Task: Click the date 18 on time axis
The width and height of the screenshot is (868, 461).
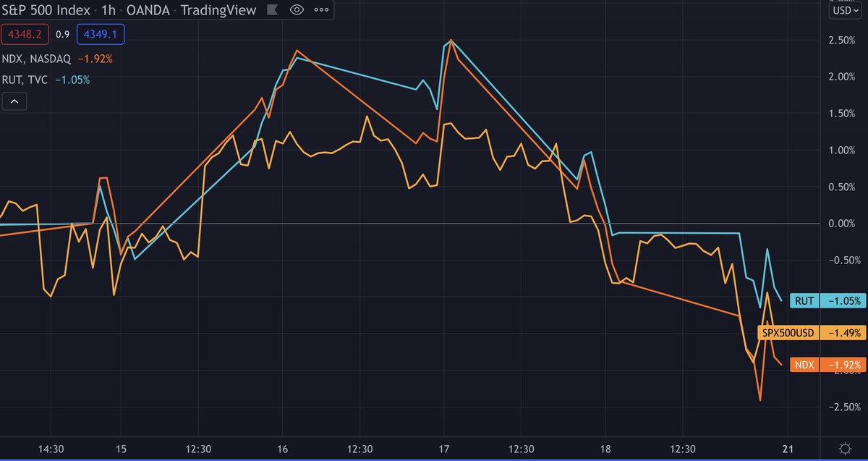Action: (x=606, y=448)
